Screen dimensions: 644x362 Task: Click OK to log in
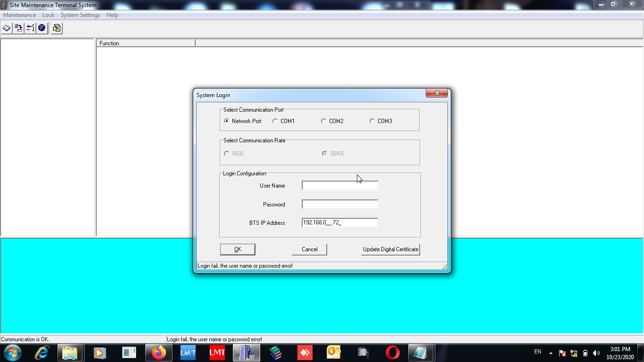click(x=238, y=249)
